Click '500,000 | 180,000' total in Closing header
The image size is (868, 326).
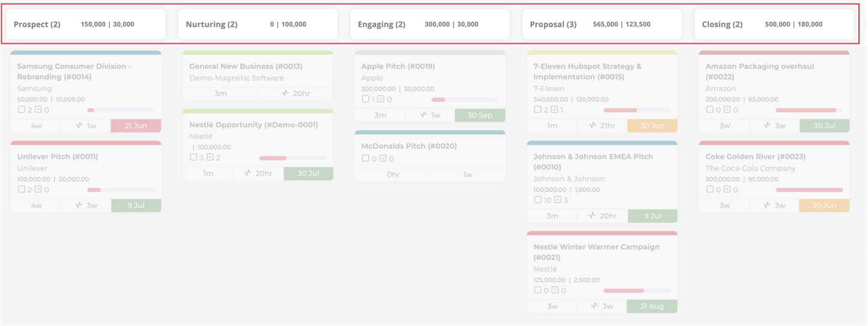[x=794, y=25]
